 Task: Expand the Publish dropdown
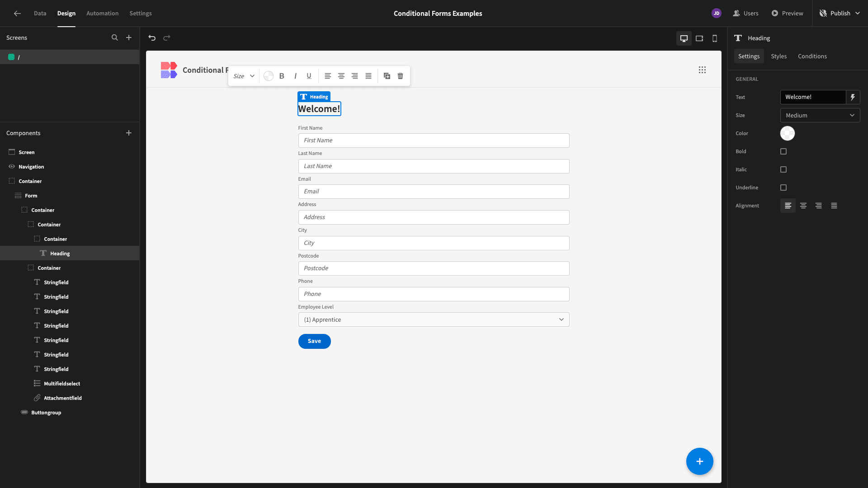[x=858, y=14]
